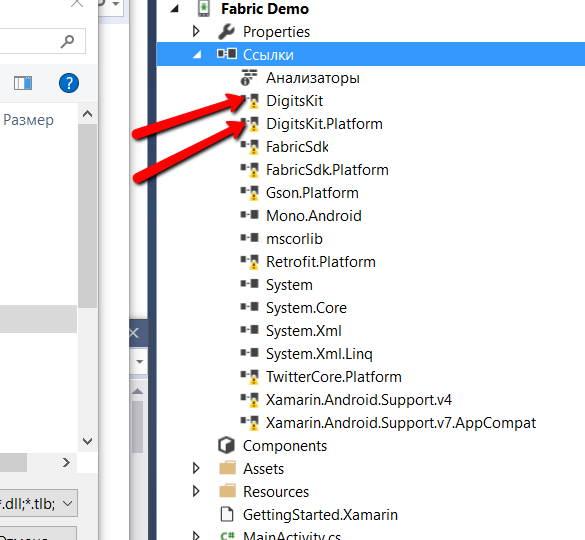The image size is (585, 540).
Task: Select the DigitsKit.Platform reference name
Action: pos(324,124)
